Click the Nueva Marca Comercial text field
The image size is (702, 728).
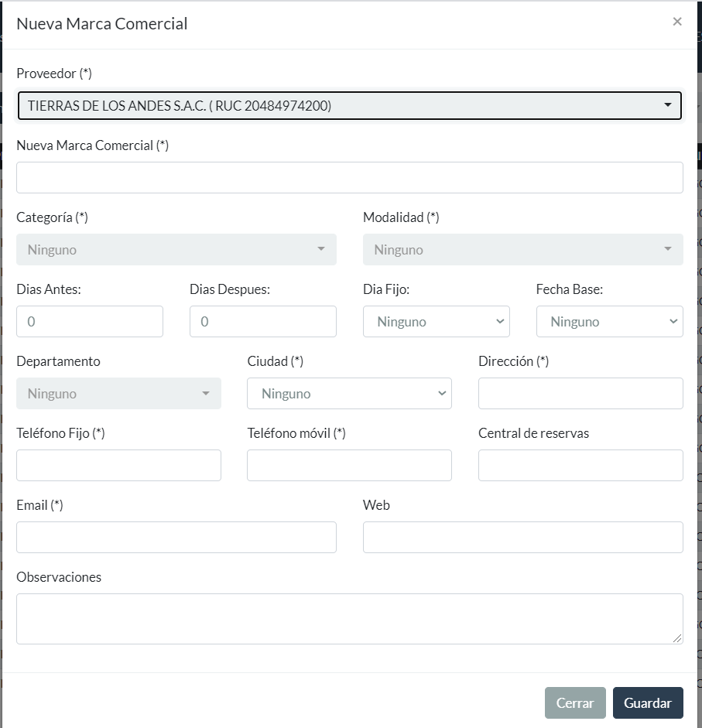click(x=349, y=177)
